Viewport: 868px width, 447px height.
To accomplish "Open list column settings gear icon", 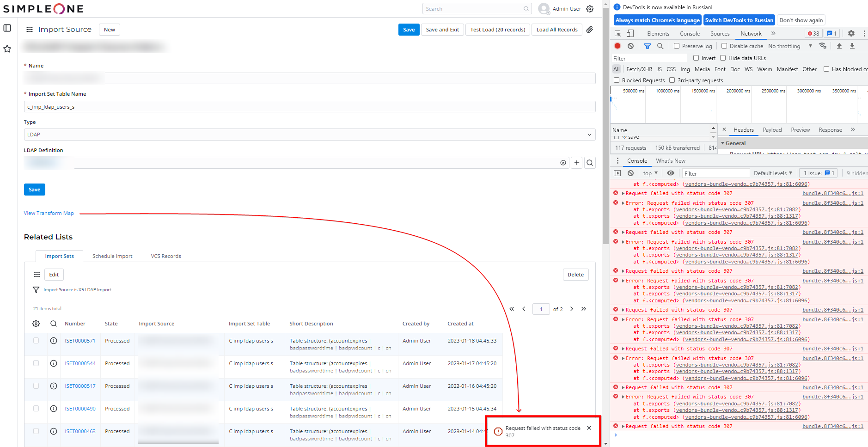I will tap(36, 324).
